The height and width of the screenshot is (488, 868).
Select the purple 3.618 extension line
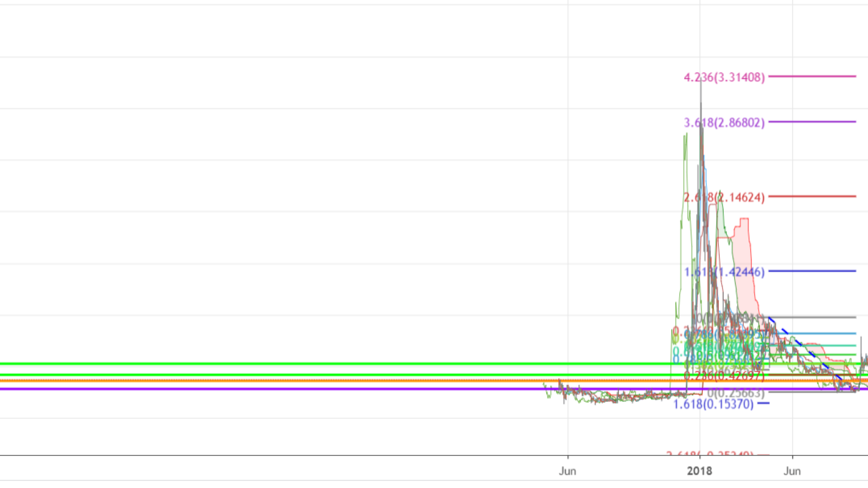tap(812, 121)
